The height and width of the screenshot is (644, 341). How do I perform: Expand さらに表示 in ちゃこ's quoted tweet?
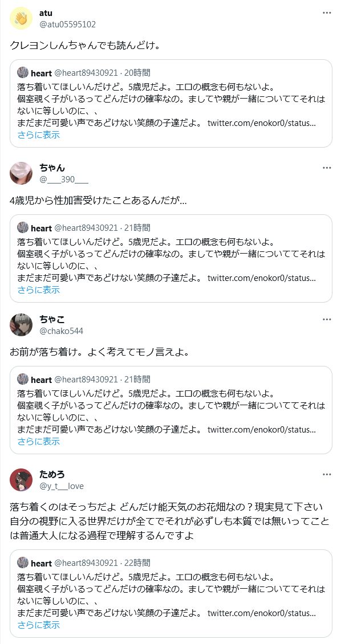39,441
